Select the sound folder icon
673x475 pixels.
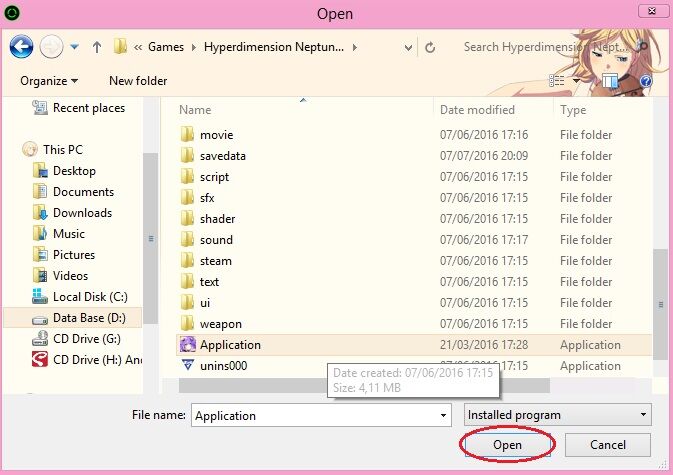pyautogui.click(x=188, y=240)
